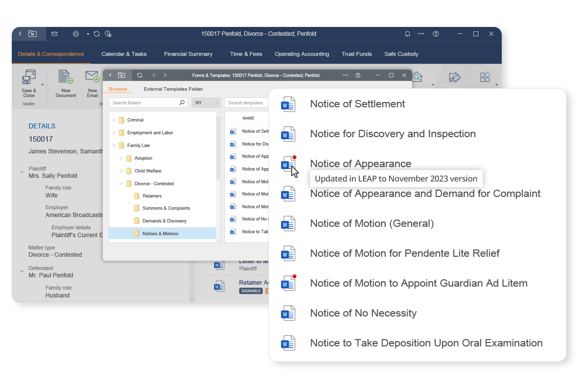Open help in Forms & Templates window
Viewport: 588px width, 392px height.
(358, 75)
